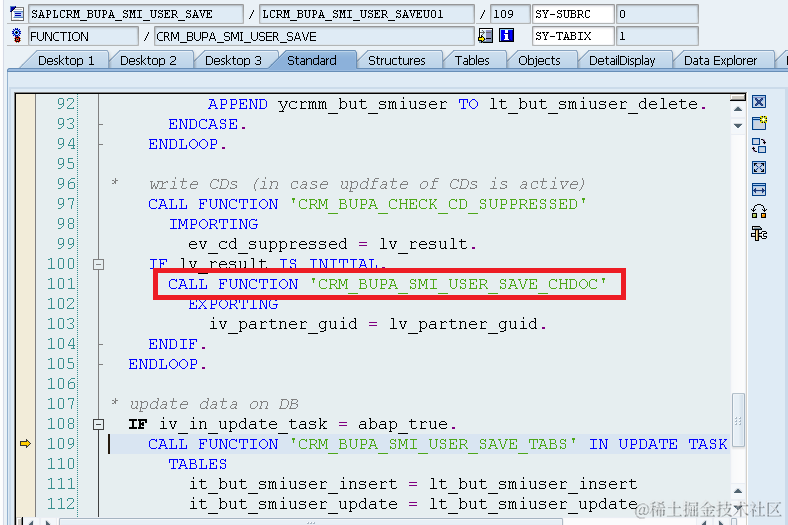Image resolution: width=788 pixels, height=525 pixels.
Task: Open the Objects tab
Action: (x=539, y=60)
